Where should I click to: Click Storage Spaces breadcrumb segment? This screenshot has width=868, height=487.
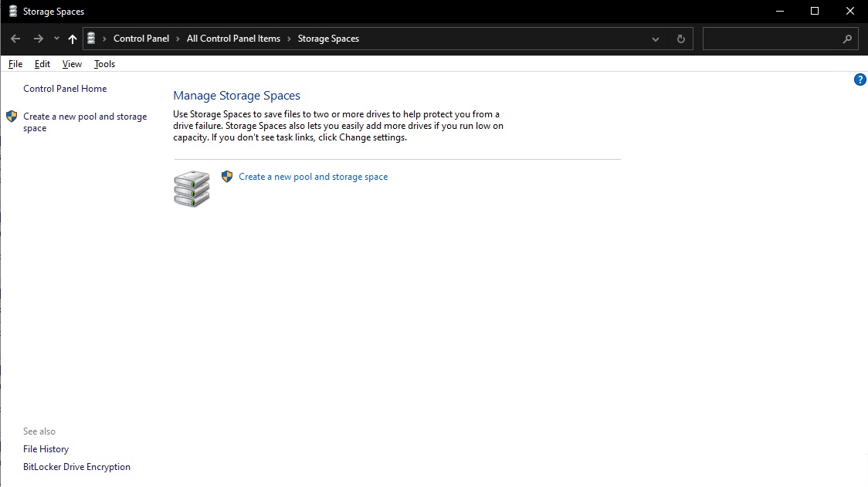click(328, 38)
